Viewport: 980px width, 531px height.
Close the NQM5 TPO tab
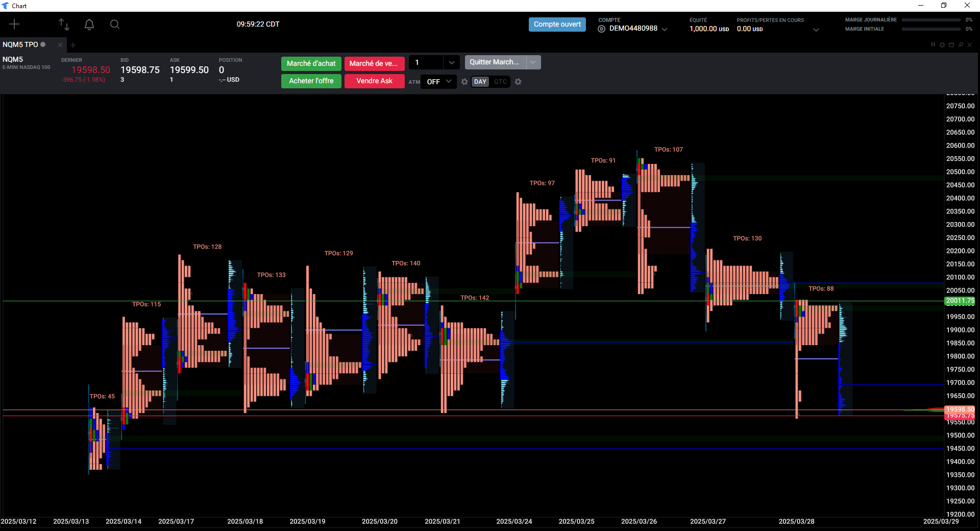click(x=60, y=45)
